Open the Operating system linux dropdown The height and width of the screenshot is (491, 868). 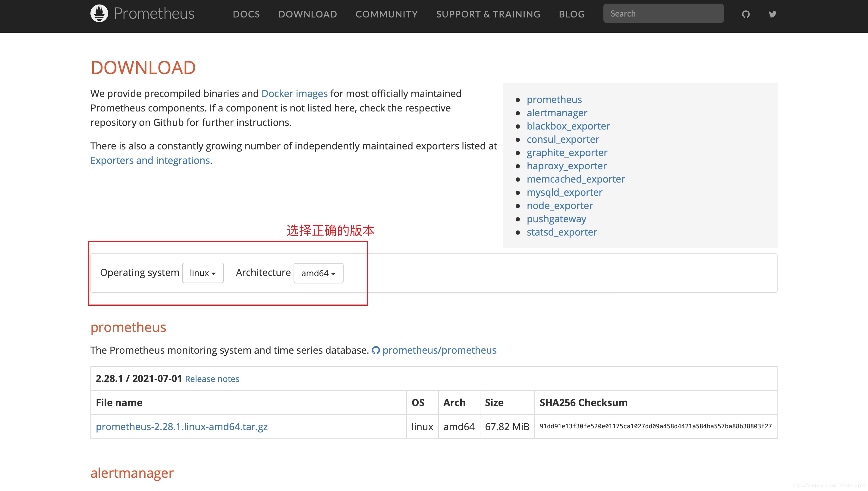[x=203, y=273]
